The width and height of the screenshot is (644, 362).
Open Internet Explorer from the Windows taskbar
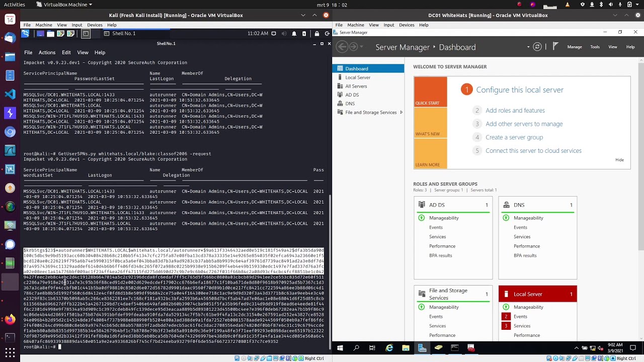pos(389,348)
